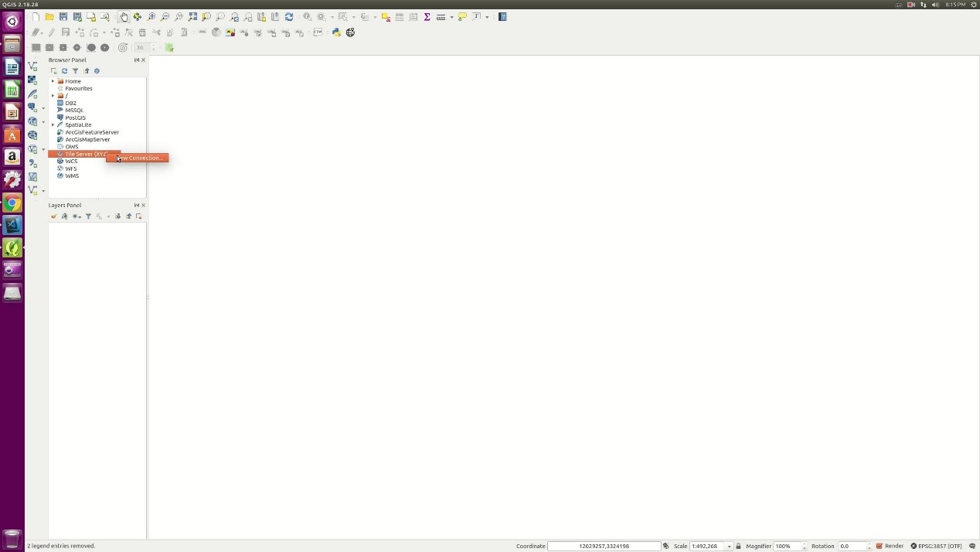Click the Open Project folder icon
The image size is (980, 552).
[x=49, y=17]
